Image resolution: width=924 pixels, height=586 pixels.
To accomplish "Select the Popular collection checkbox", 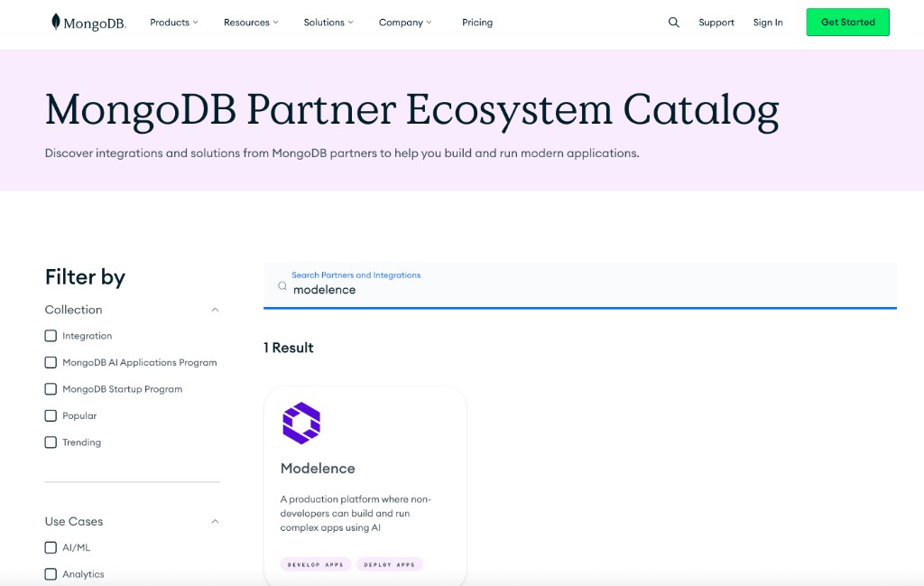I will click(x=51, y=416).
